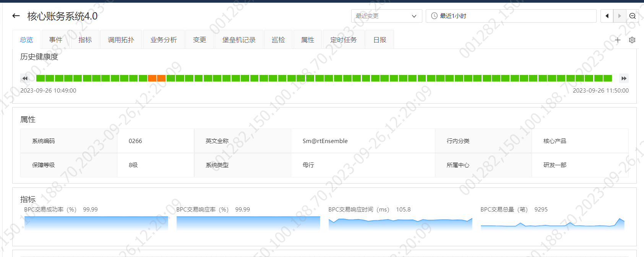The image size is (644, 257).
Task: Go back using the left arrow icon
Action: tap(16, 16)
